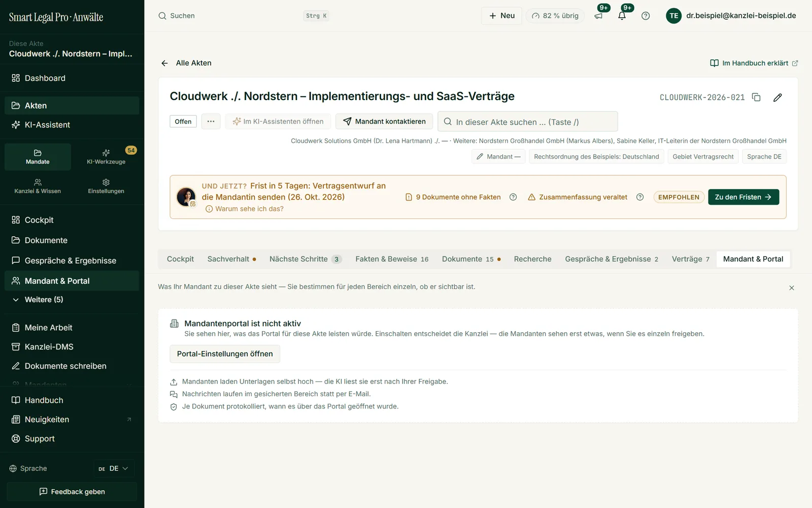The image size is (812, 508).
Task: Click the advisor avatar in the recommendation banner
Action: coord(186,197)
